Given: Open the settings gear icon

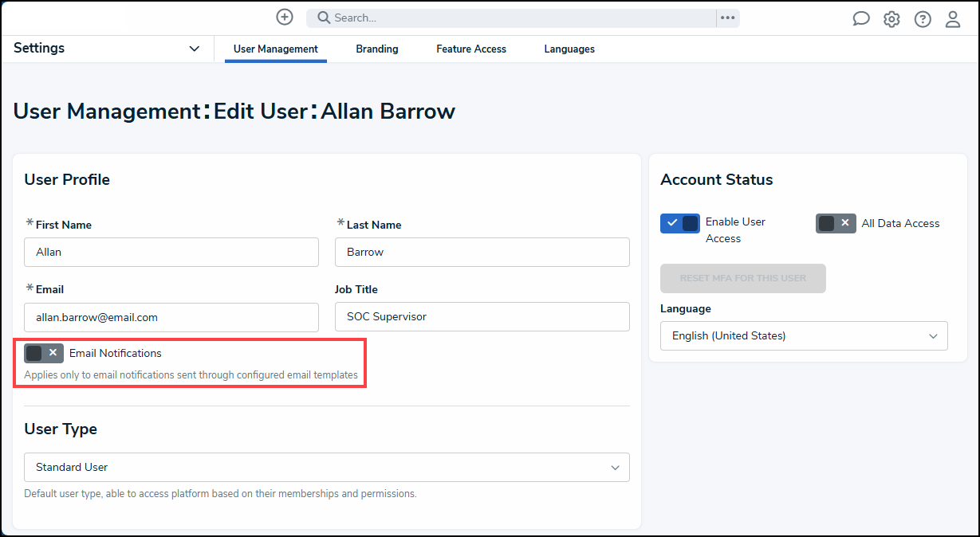Looking at the screenshot, I should point(891,19).
